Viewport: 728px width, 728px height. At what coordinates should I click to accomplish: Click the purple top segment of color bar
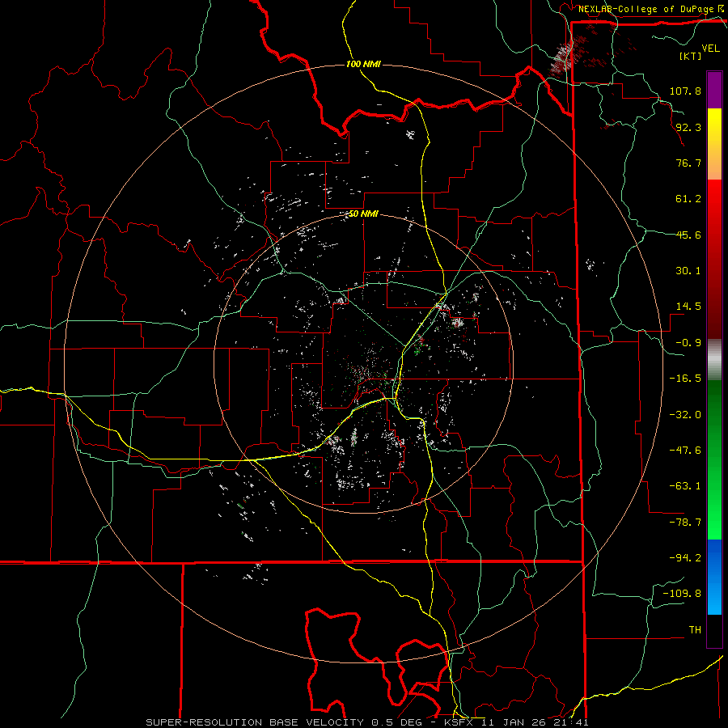[714, 90]
